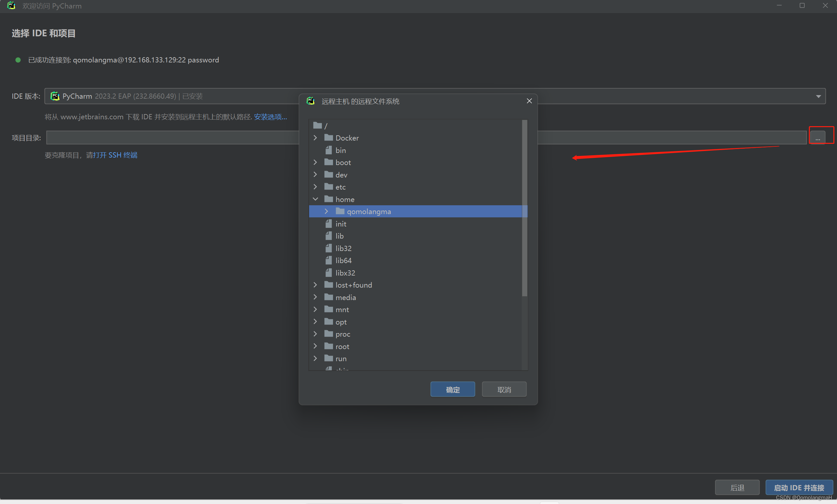837x504 pixels.
Task: Collapse the home directory
Action: click(315, 199)
